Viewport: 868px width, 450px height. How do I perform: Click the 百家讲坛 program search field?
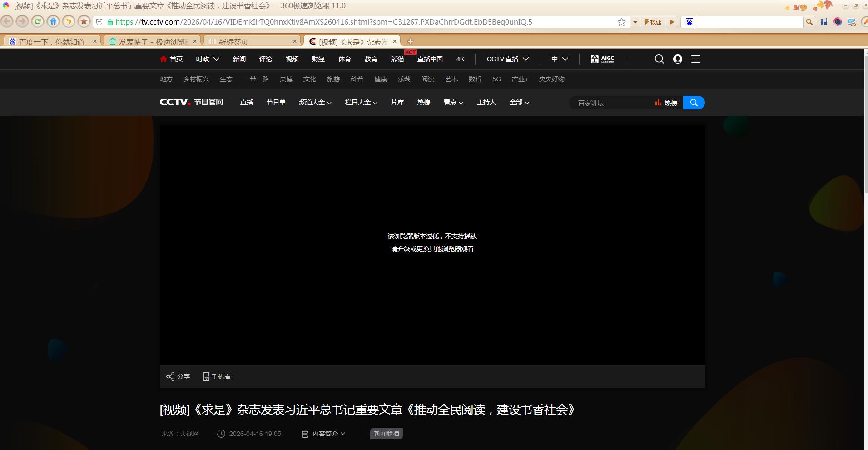[x=611, y=103]
